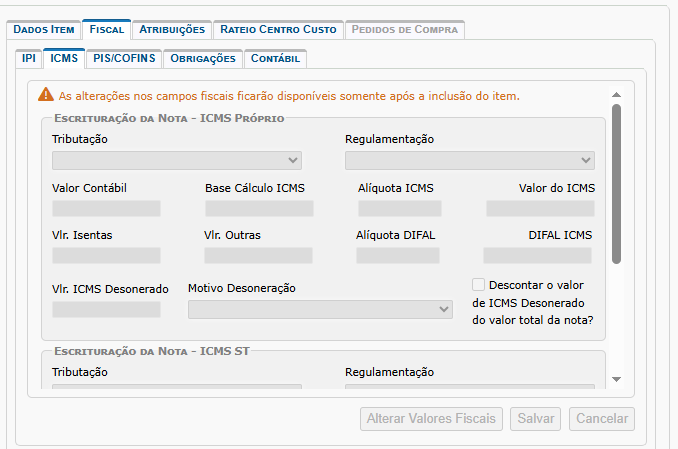678x449 pixels.
Task: Open the ICMS Próprio Tributação dropdown
Action: 176,160
